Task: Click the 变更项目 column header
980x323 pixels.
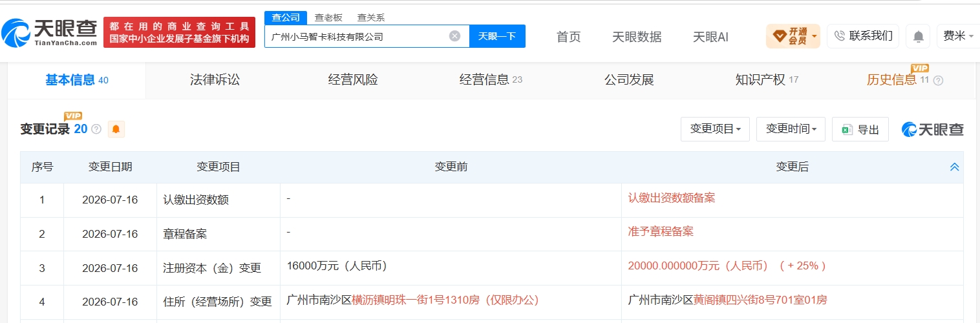Action: click(x=218, y=167)
